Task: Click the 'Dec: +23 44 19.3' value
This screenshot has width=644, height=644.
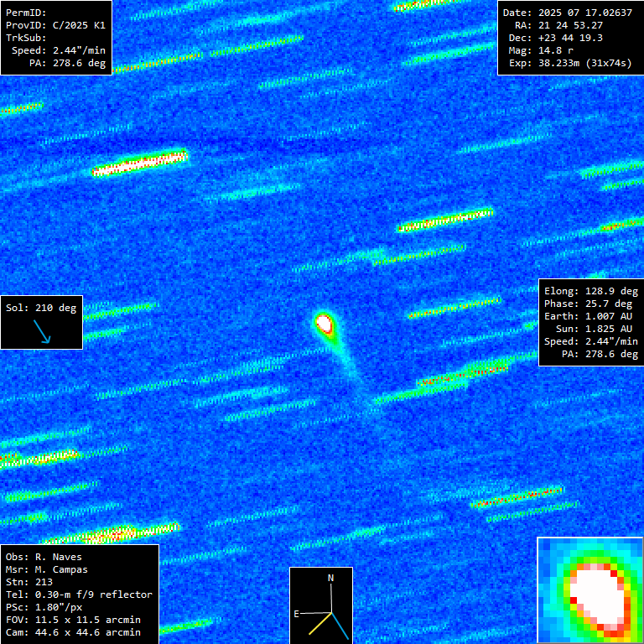Action: point(556,38)
